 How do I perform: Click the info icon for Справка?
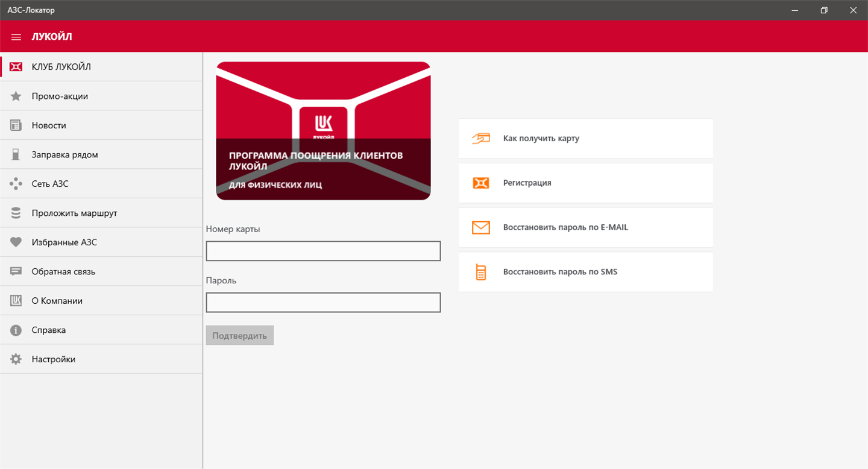pyautogui.click(x=16, y=330)
